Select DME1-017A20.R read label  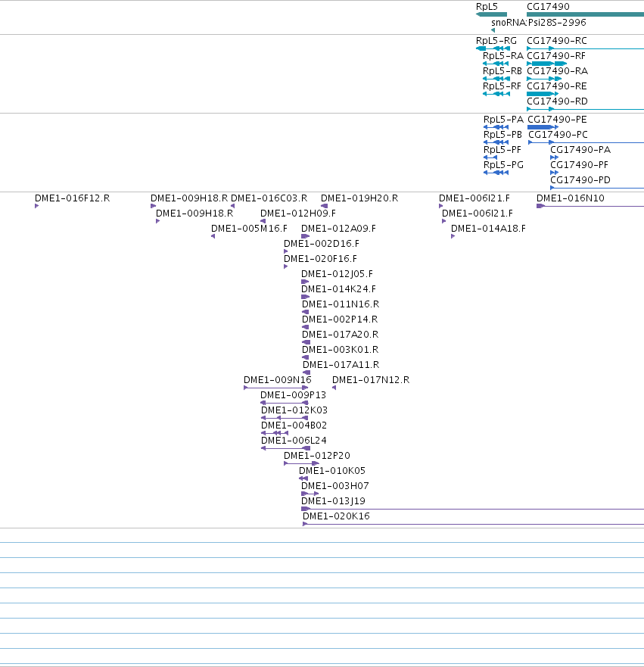(340, 335)
